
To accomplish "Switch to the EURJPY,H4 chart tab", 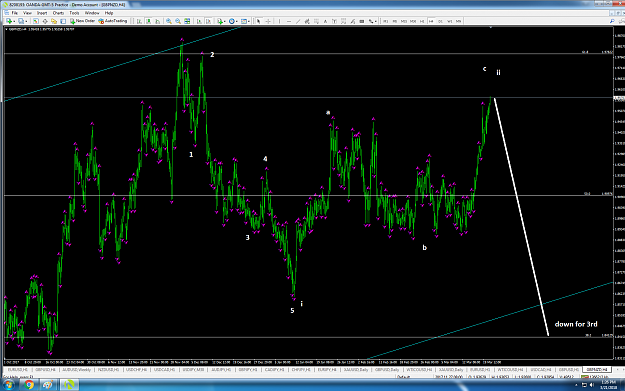I will (x=327, y=370).
